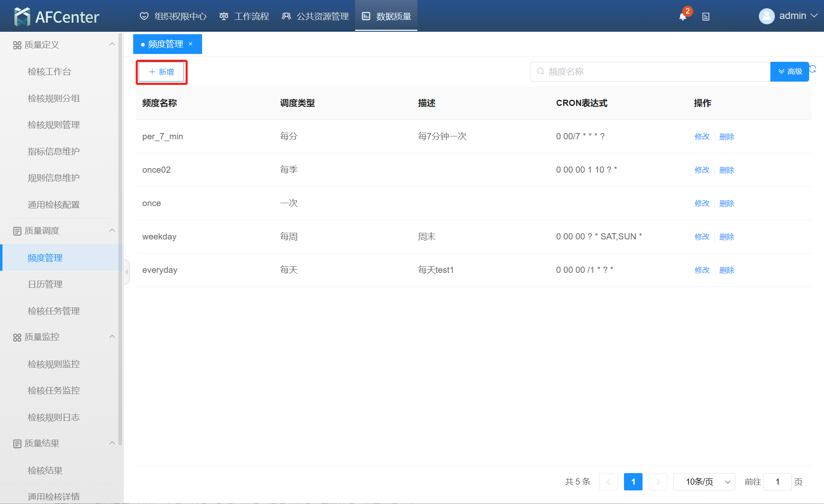Screen dimensions: 824x504
Task: Click the notification bell icon
Action: pos(683,16)
